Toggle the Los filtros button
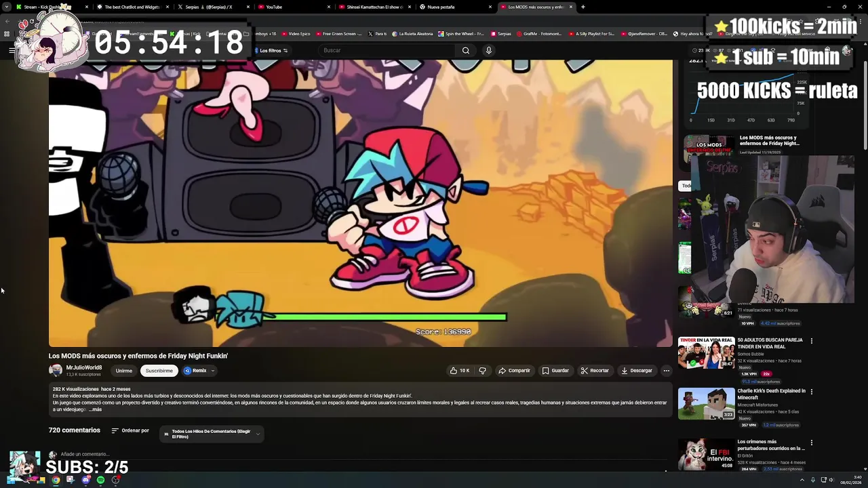The width and height of the screenshot is (868, 488). tap(271, 50)
